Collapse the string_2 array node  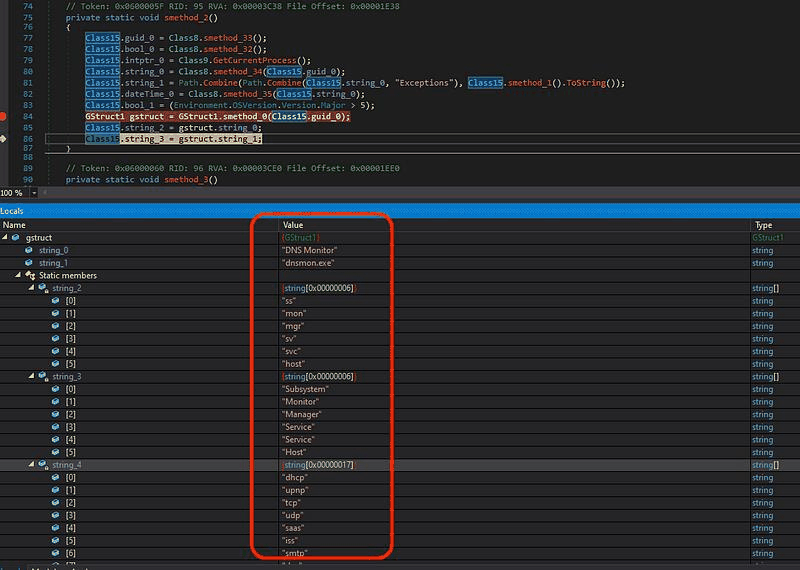[x=32, y=288]
